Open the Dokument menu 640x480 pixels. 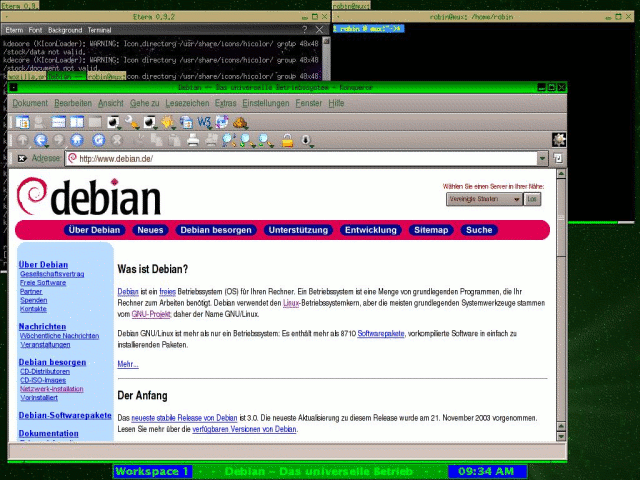30,103
